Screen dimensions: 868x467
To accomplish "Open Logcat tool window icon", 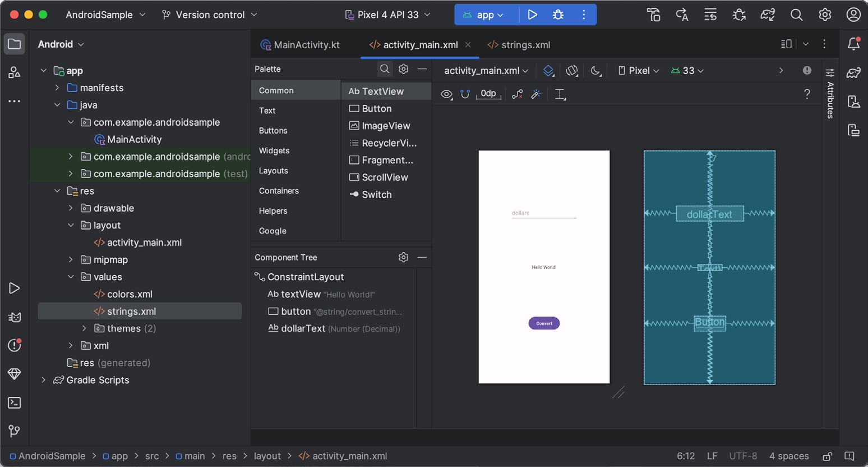I will click(14, 317).
